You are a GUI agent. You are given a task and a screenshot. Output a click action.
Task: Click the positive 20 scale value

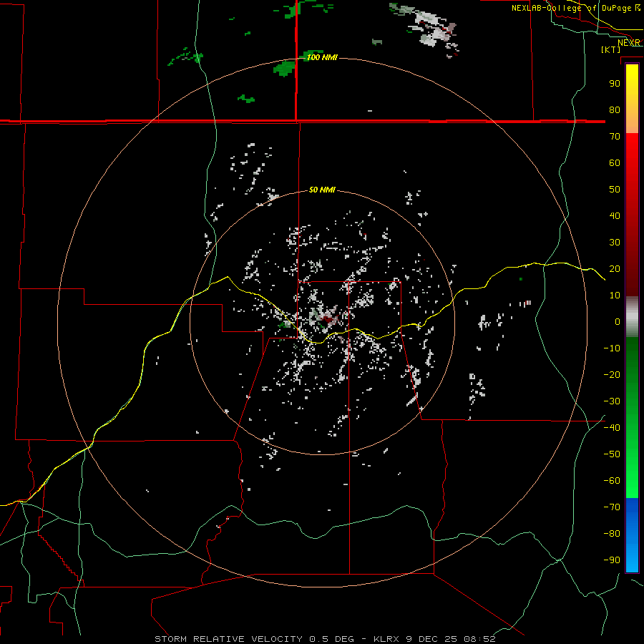pyautogui.click(x=615, y=269)
